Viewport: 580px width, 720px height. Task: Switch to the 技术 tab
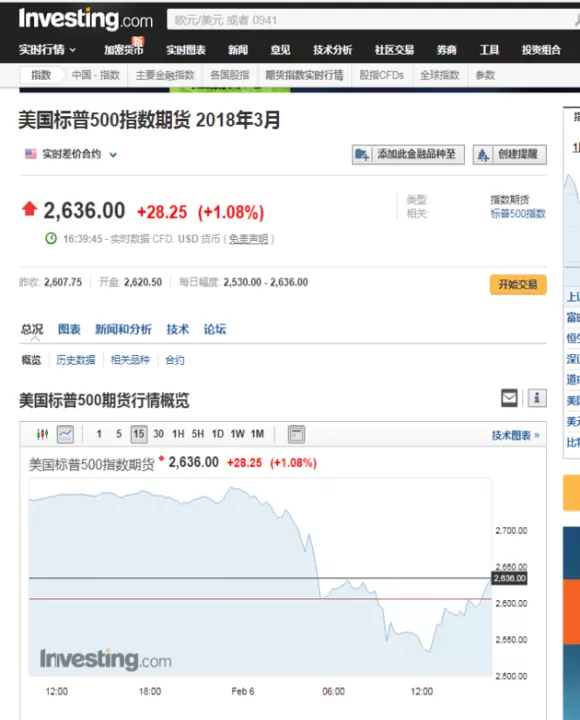coord(178,329)
